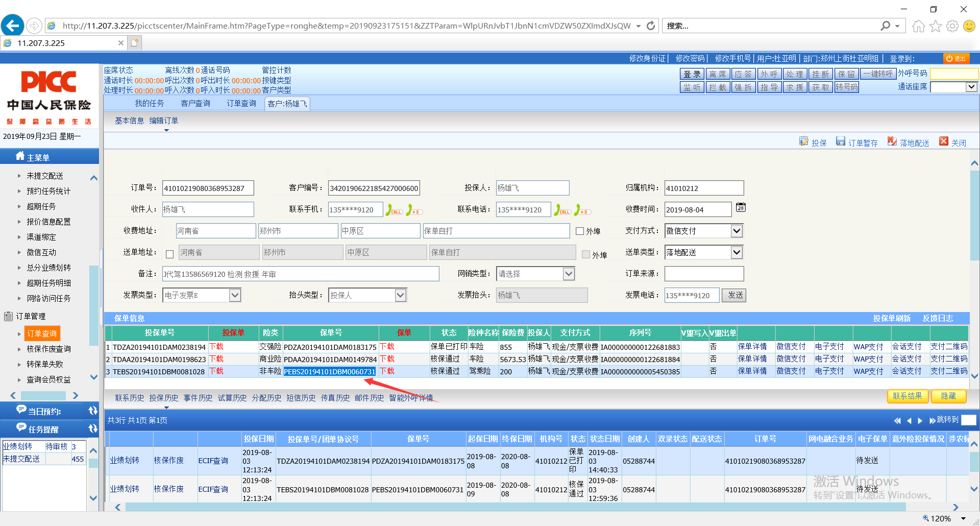Expand the 发票类型 dropdown

(x=234, y=295)
